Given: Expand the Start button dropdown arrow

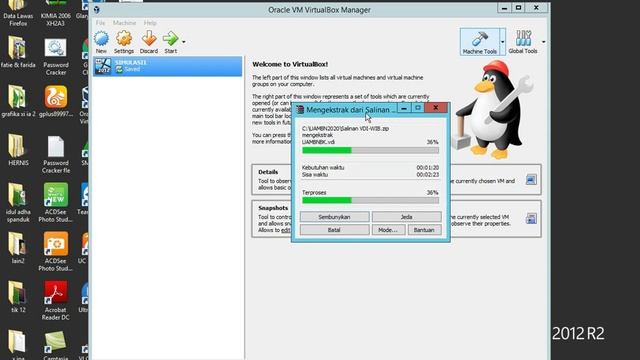Looking at the screenshot, I should (184, 42).
